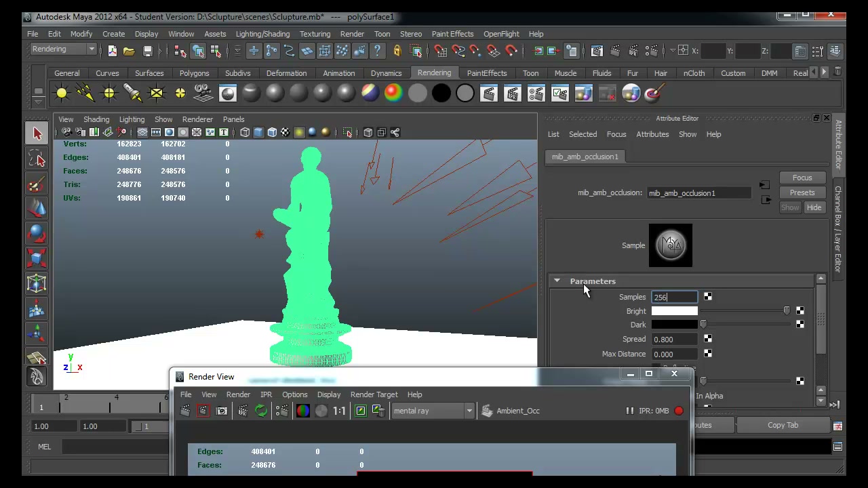This screenshot has width=868, height=488.
Task: Open the Texturing menu
Action: pyautogui.click(x=315, y=34)
